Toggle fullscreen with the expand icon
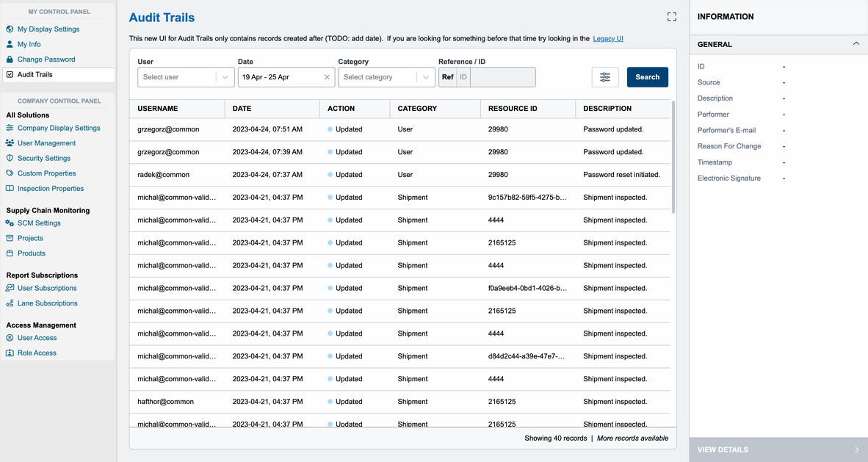 671,17
